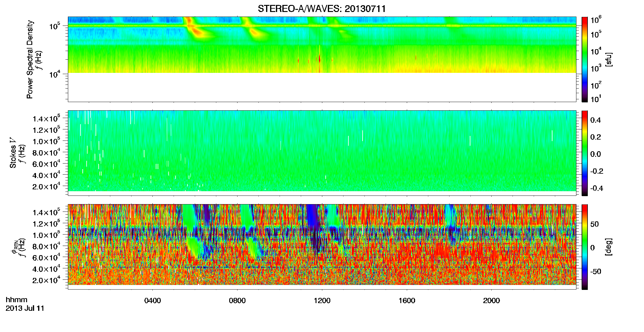This screenshot has width=644, height=332.
Task: Click the φRTN degrees colorbar
Action: (584, 247)
